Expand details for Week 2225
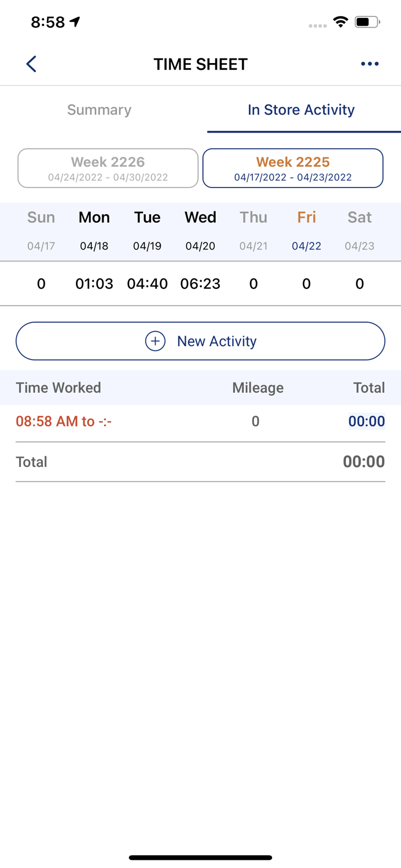Viewport: 401px width, 868px height. coord(293,168)
